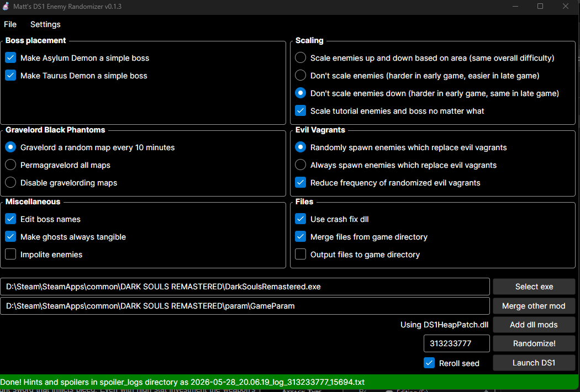The height and width of the screenshot is (392, 580).
Task: Click the Randomize! button
Action: click(534, 343)
